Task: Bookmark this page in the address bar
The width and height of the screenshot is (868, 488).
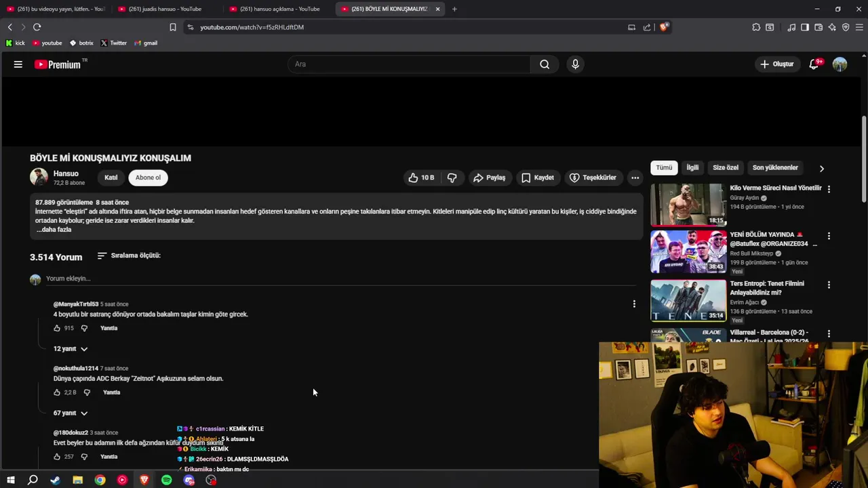Action: [x=173, y=27]
